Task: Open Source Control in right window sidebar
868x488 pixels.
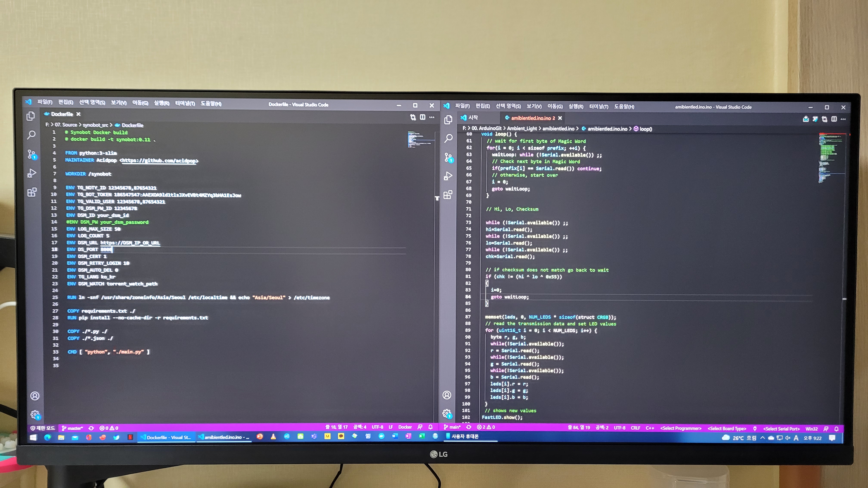Action: 448,157
